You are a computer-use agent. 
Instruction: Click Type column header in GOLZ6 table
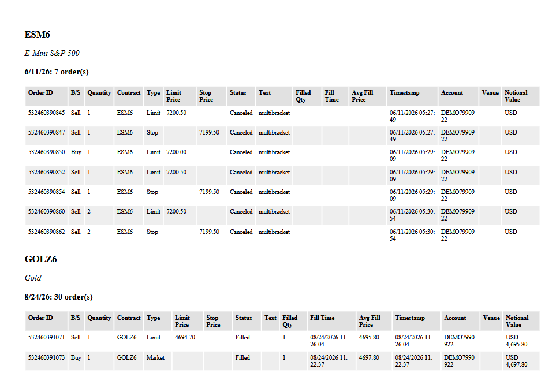(x=153, y=318)
